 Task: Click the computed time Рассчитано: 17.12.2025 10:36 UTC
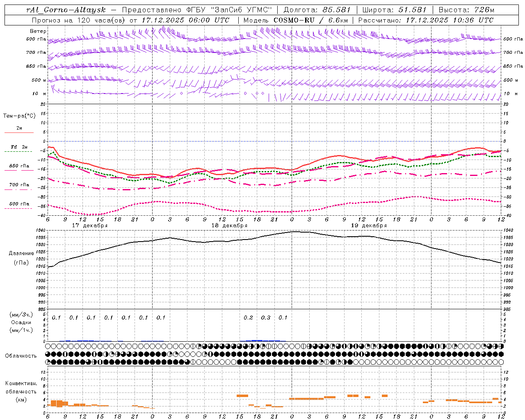coord(425,20)
